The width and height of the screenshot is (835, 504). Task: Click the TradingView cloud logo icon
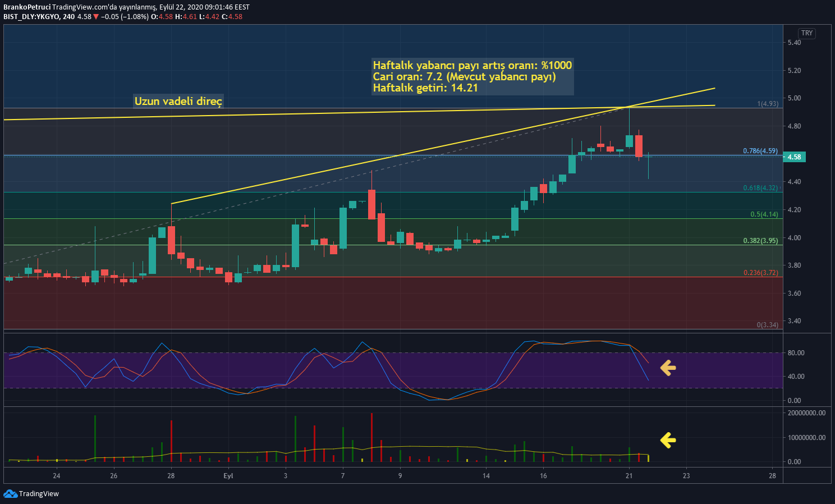tap(10, 493)
